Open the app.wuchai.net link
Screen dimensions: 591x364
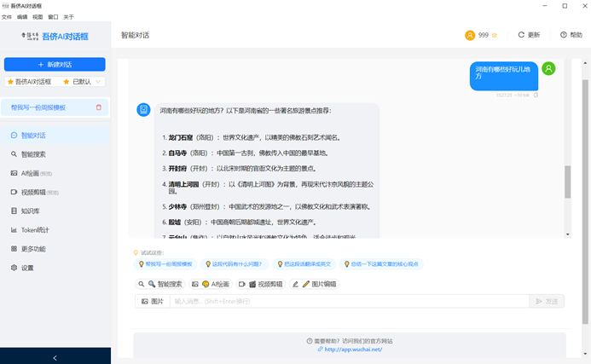click(x=353, y=350)
